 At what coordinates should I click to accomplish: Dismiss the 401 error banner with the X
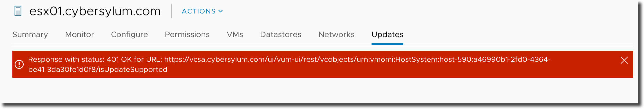624,60
